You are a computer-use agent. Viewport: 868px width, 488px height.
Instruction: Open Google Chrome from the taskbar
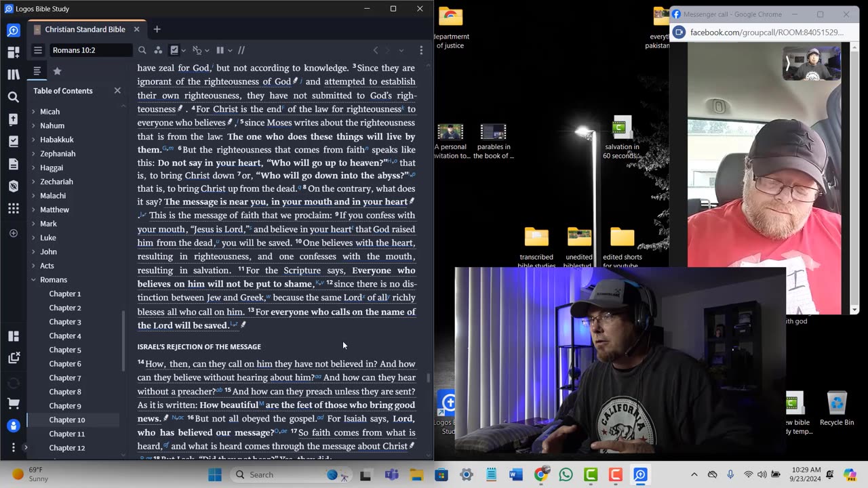point(541,474)
